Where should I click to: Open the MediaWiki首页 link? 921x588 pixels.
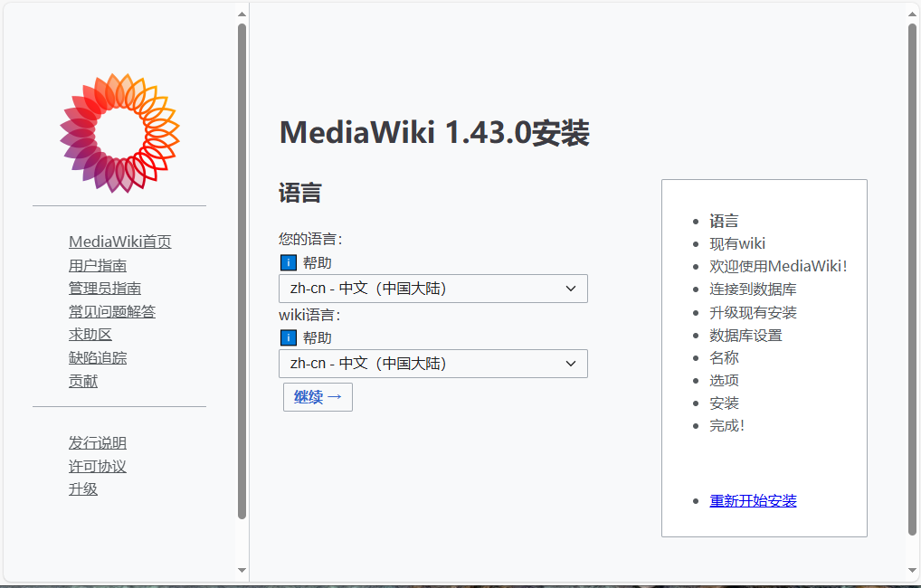click(119, 242)
